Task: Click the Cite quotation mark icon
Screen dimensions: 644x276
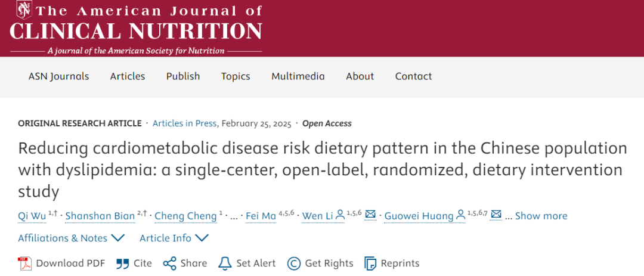Action: [122, 263]
